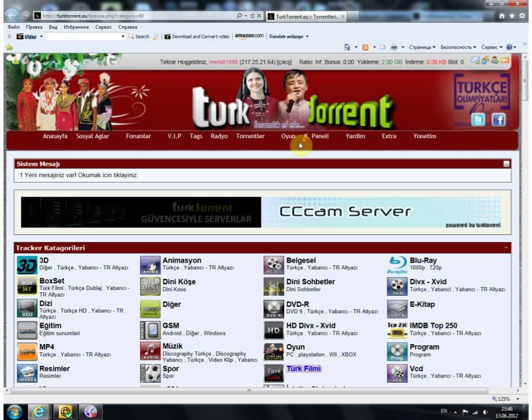Open Torrentler in site navigation

[x=250, y=136]
